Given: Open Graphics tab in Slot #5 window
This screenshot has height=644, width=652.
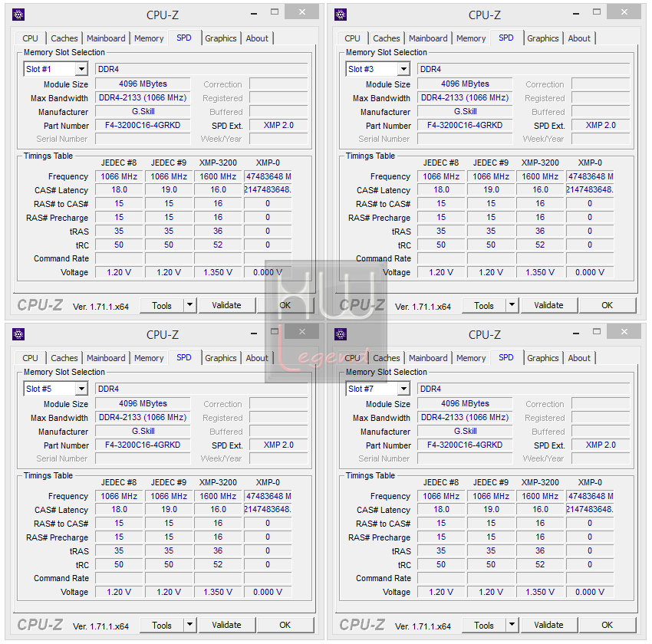Looking at the screenshot, I should (220, 358).
